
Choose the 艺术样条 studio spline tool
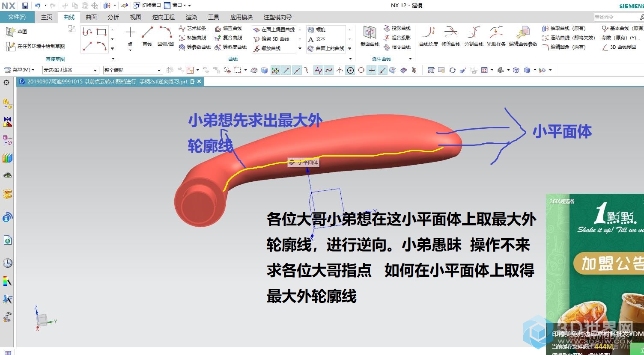pos(193,28)
